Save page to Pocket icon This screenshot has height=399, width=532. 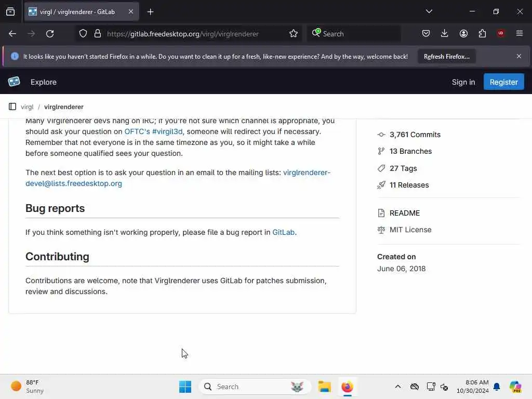(426, 33)
